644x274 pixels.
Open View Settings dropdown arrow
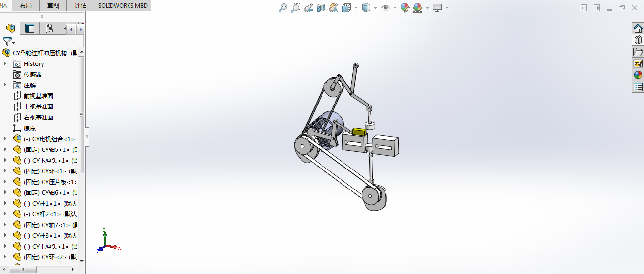(447, 8)
